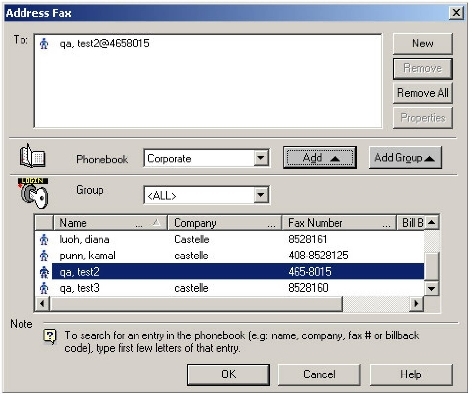Click the LOGIN key icon
This screenshot has width=472, height=397.
[34, 193]
